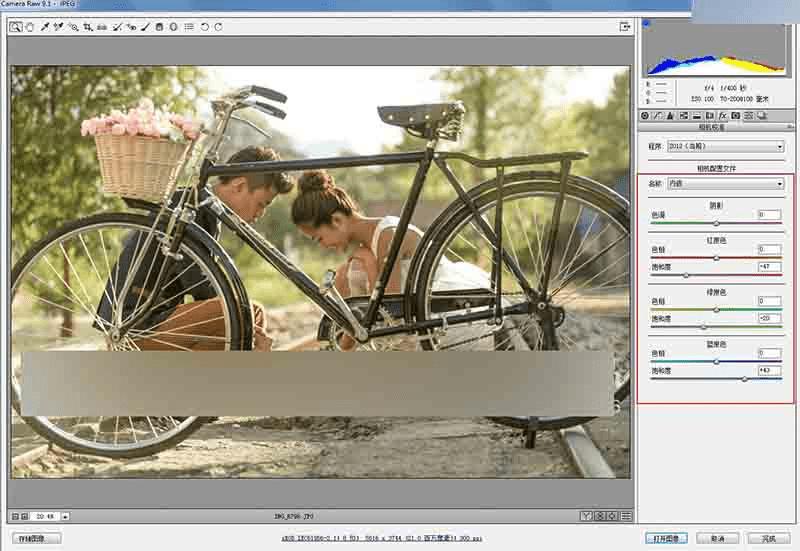Viewport: 800px width, 551px height.
Task: Click the blue primary saturation value field
Action: [768, 370]
